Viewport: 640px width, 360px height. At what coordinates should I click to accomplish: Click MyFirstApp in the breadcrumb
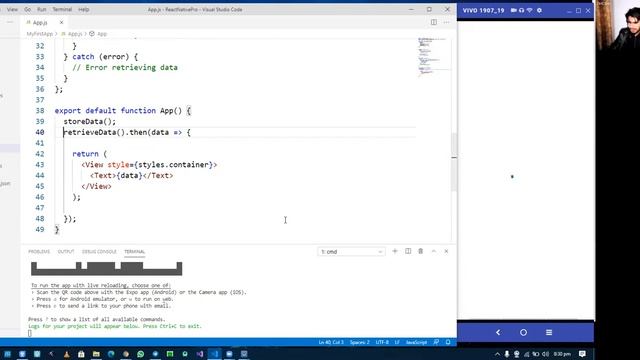(x=40, y=34)
